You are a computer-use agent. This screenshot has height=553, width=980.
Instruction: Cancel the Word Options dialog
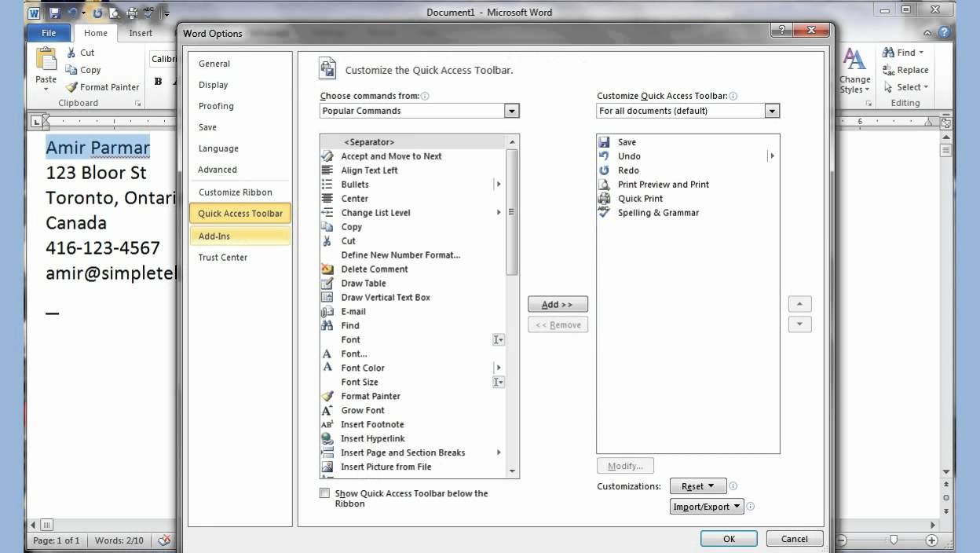pyautogui.click(x=795, y=539)
